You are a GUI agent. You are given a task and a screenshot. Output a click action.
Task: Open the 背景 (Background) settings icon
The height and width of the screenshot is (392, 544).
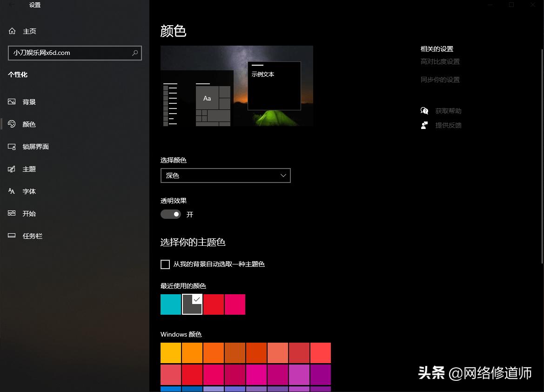11,101
